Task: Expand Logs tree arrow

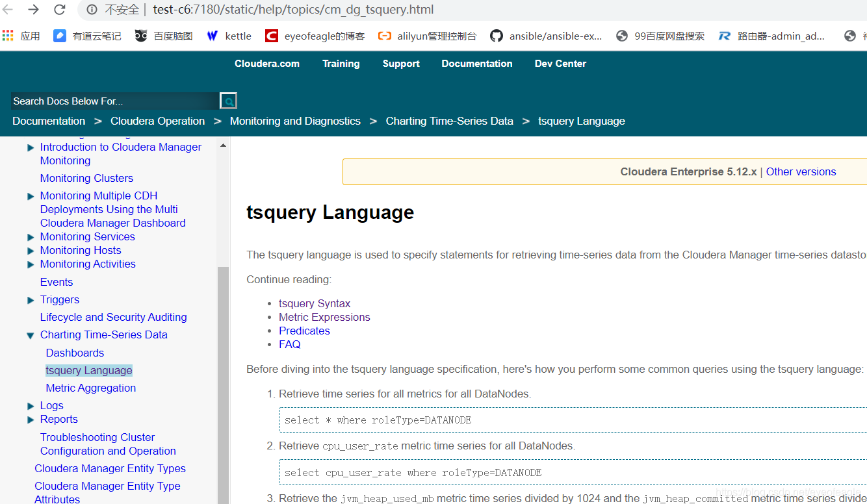Action: (x=31, y=406)
